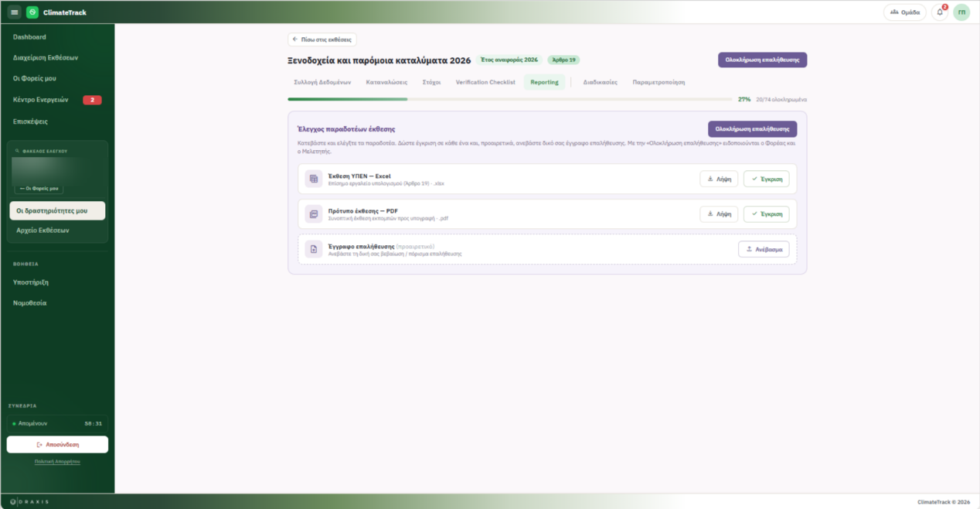Click the search icon beside ΦΑΚΕΛΟΣ ΕΛΕΓΧΟΥ
Image resolution: width=980 pixels, height=509 pixels.
point(18,152)
